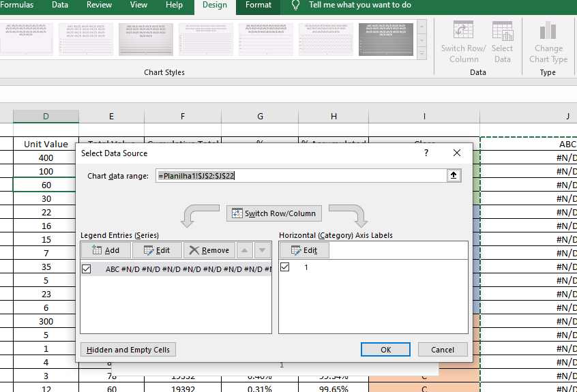Screen dimensions: 577x392
Task: Apply the dark gray chart style
Action: pos(386,40)
